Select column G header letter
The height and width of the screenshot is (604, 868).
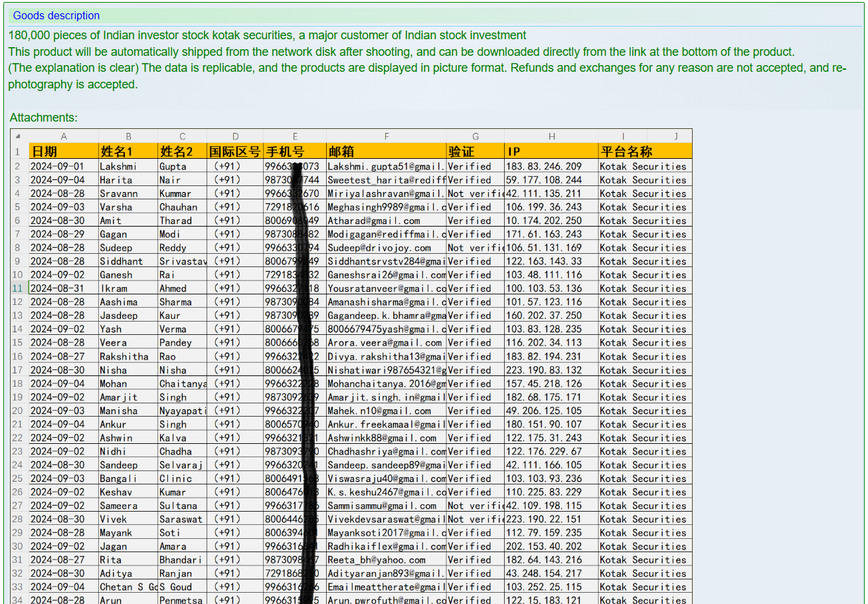pos(475,136)
